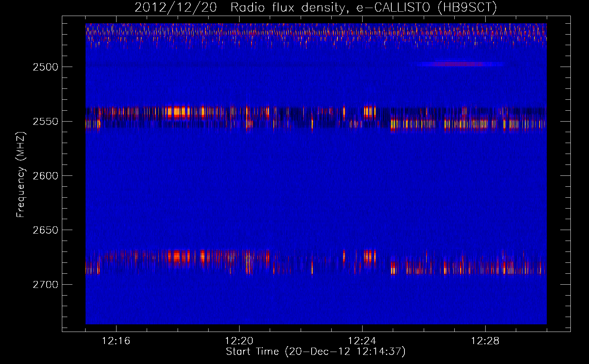The width and height of the screenshot is (589, 364).
Task: Select the 2700 frequency axis label
Action: coord(46,285)
